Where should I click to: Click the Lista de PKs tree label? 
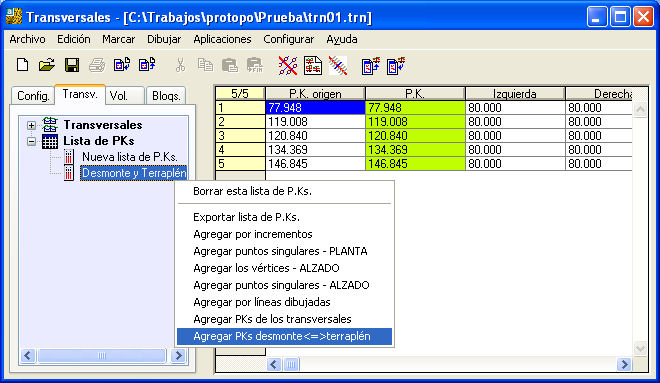tap(98, 141)
